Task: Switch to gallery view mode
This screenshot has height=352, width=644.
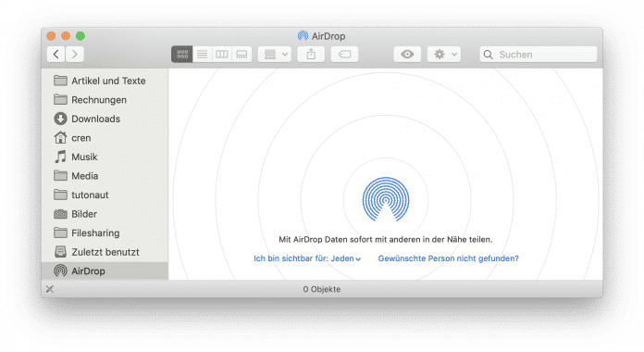Action: (x=241, y=55)
